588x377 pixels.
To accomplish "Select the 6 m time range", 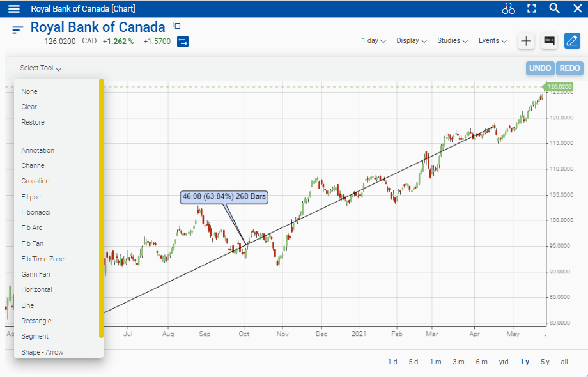I will [481, 362].
